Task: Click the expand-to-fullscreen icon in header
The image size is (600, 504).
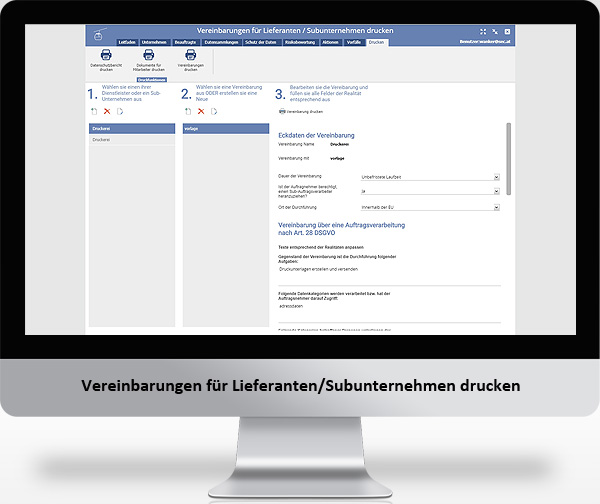Action: point(483,32)
